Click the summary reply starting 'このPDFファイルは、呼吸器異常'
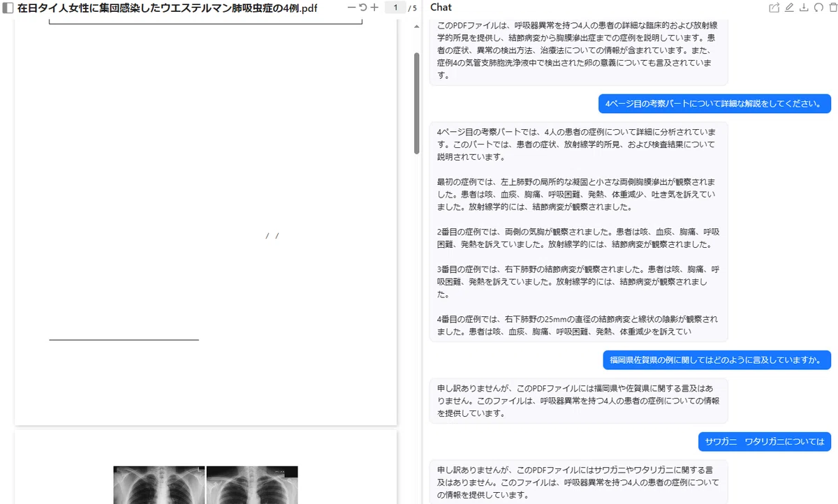This screenshot has height=504, width=838. click(578, 52)
